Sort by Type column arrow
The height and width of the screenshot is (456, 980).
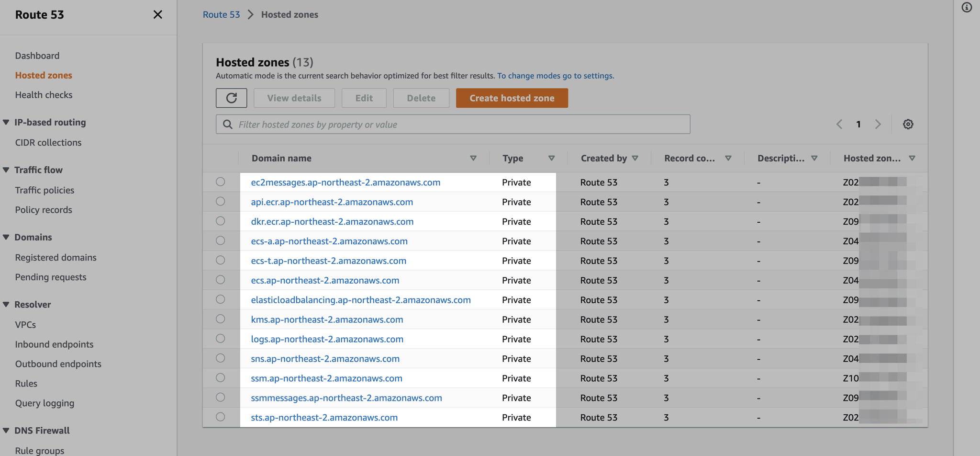551,158
